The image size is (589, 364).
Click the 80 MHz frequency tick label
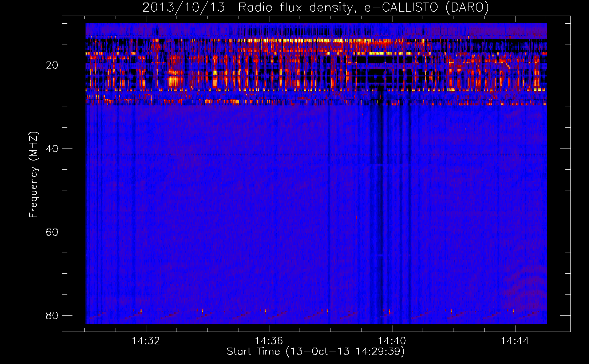pos(52,315)
